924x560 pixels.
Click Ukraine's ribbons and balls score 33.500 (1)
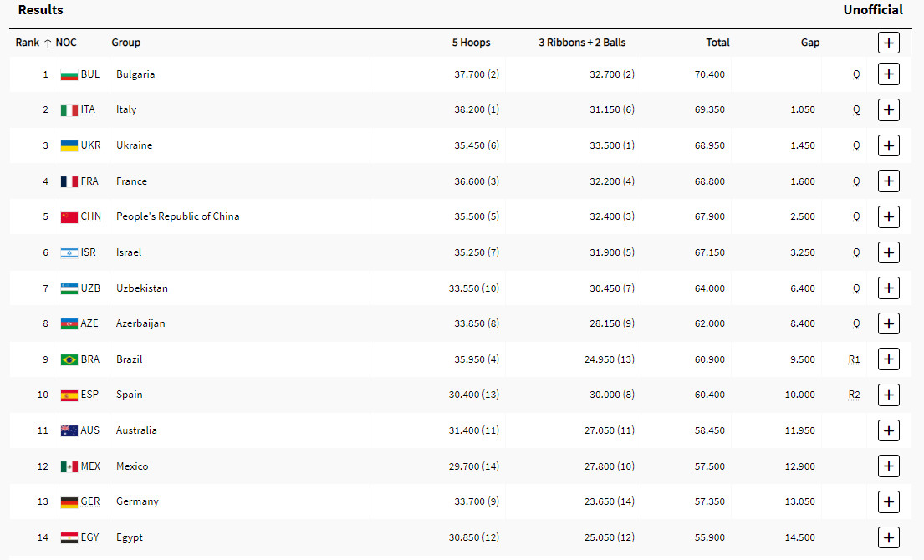(x=611, y=145)
